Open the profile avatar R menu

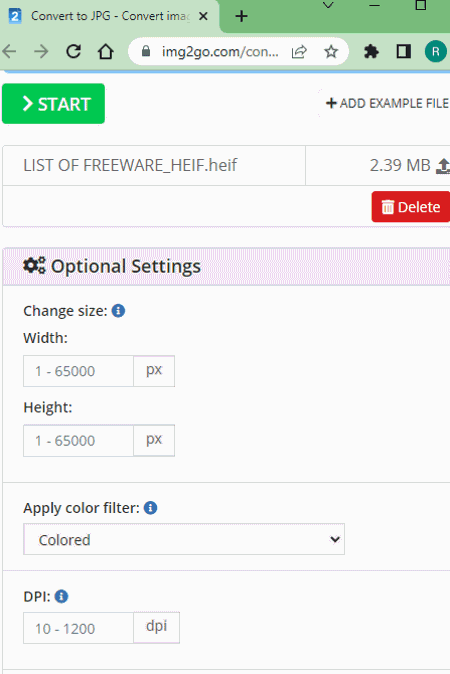pos(435,52)
